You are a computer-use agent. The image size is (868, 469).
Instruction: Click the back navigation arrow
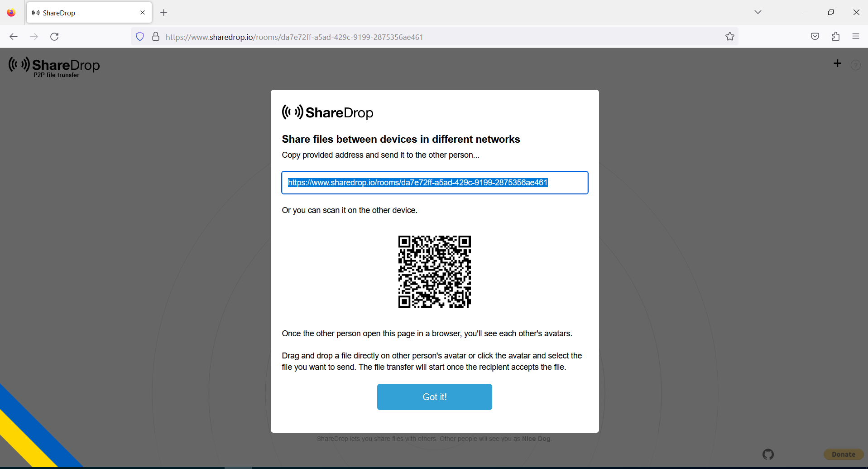(13, 37)
